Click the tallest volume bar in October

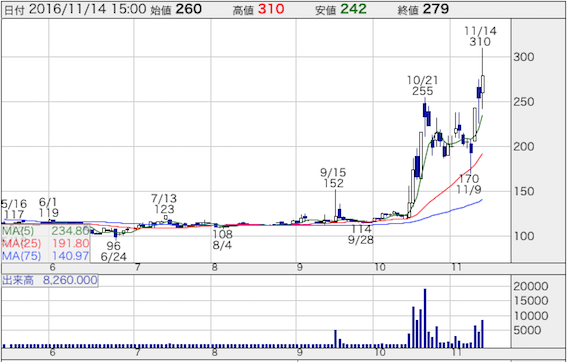click(425, 318)
